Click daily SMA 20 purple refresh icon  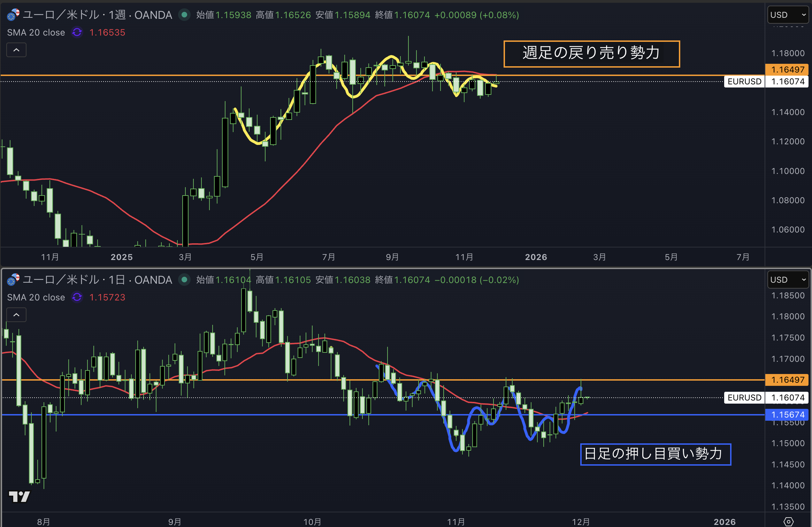[x=77, y=297]
